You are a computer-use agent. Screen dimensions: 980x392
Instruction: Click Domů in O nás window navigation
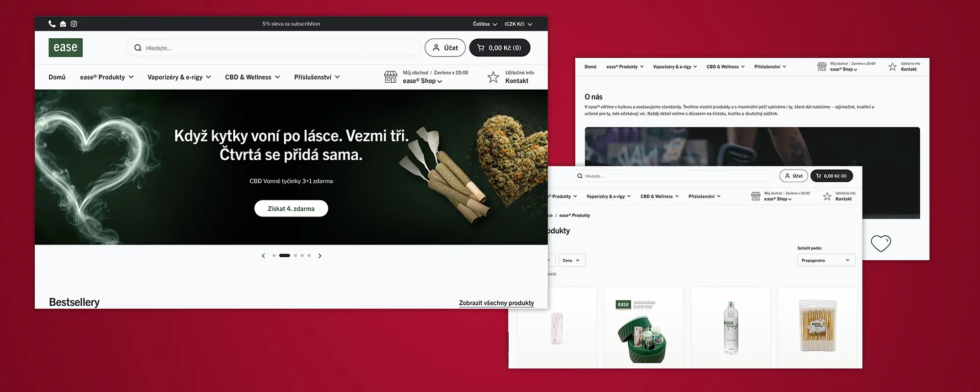pyautogui.click(x=590, y=67)
